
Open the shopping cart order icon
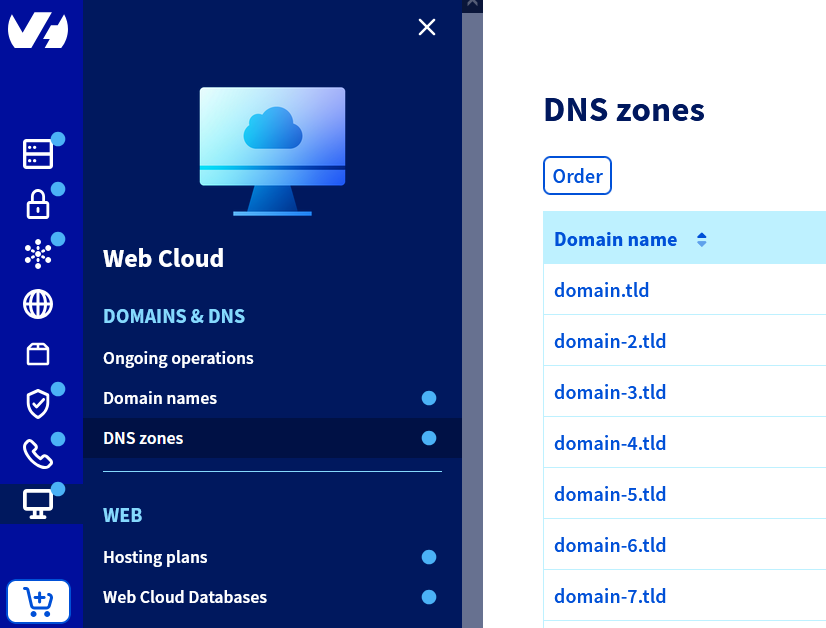coord(37,601)
